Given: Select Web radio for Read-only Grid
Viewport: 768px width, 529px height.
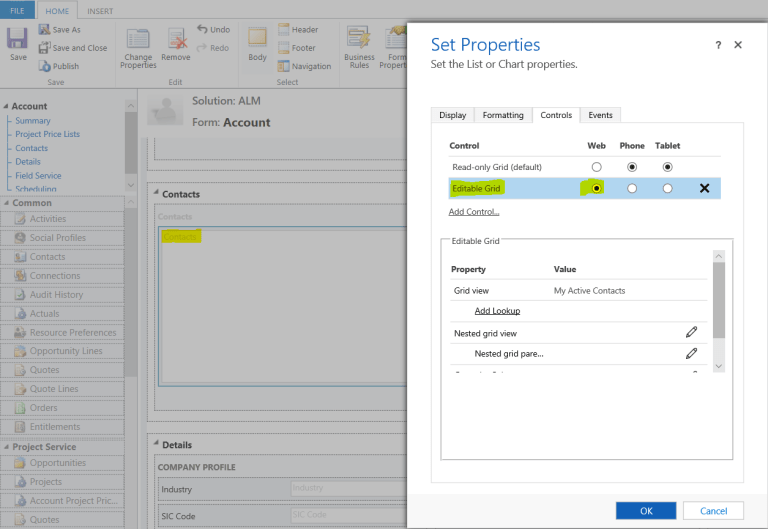Looking at the screenshot, I should point(597,167).
